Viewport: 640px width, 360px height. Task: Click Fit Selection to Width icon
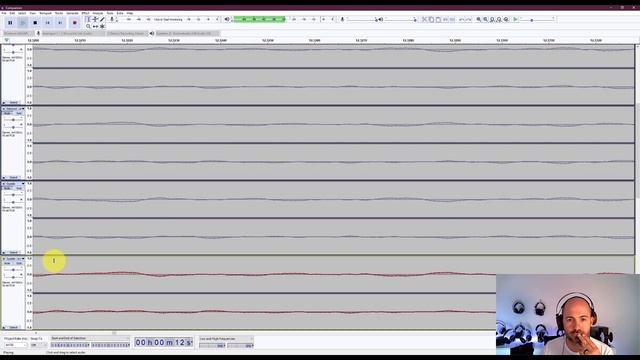492,19
